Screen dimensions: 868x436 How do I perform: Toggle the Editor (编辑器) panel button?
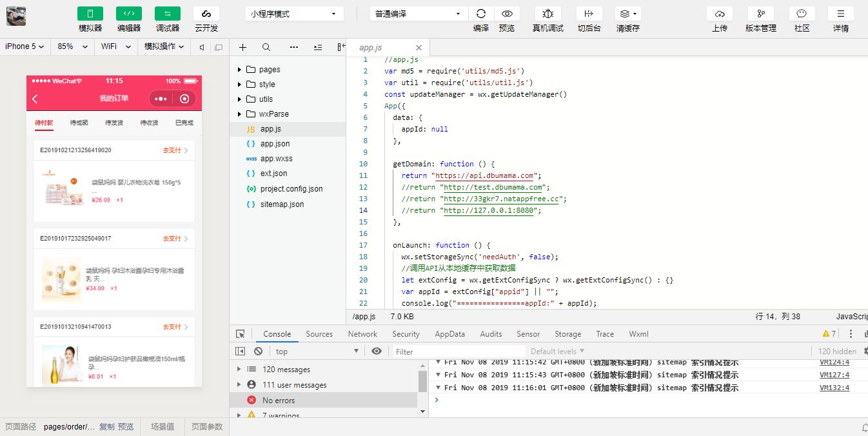pyautogui.click(x=129, y=14)
